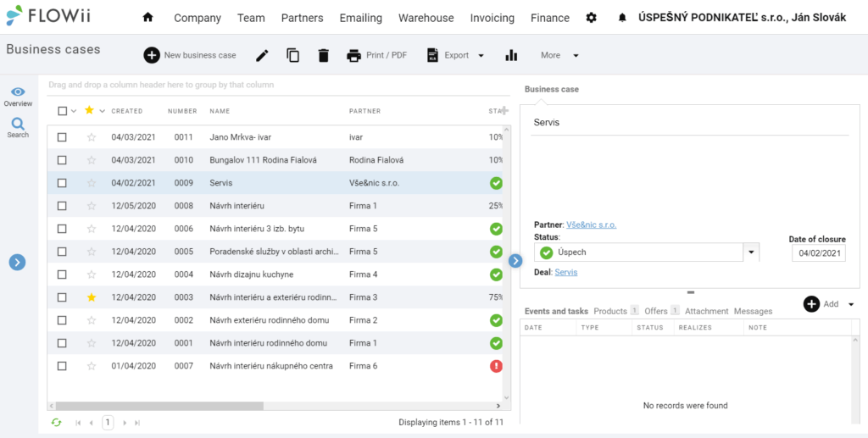The width and height of the screenshot is (868, 438).
Task: Open the Finance menu
Action: pos(549,19)
